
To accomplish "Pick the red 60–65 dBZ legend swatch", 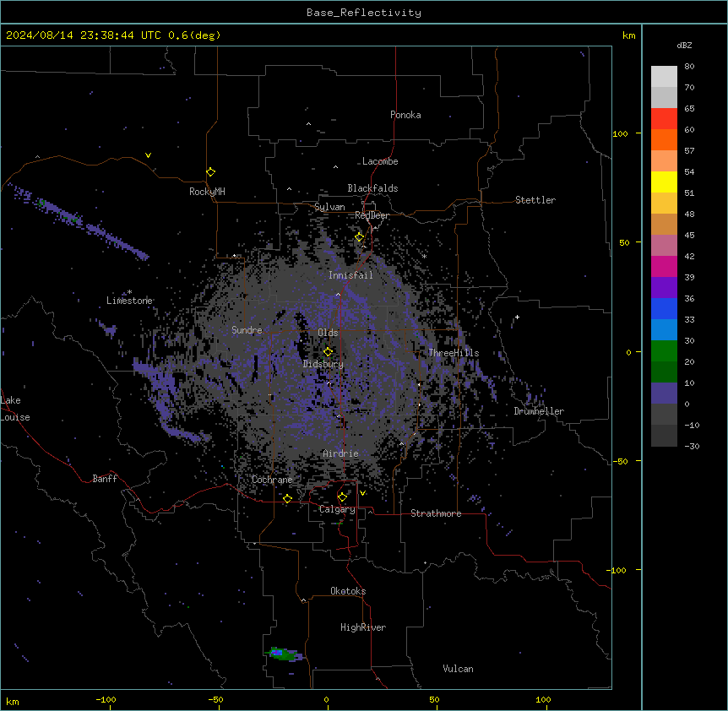I will tap(664, 119).
